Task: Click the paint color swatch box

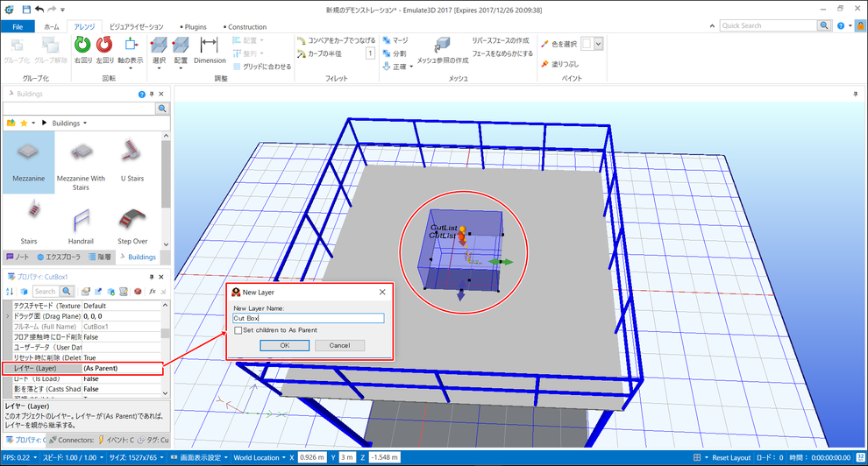Action: [587, 44]
